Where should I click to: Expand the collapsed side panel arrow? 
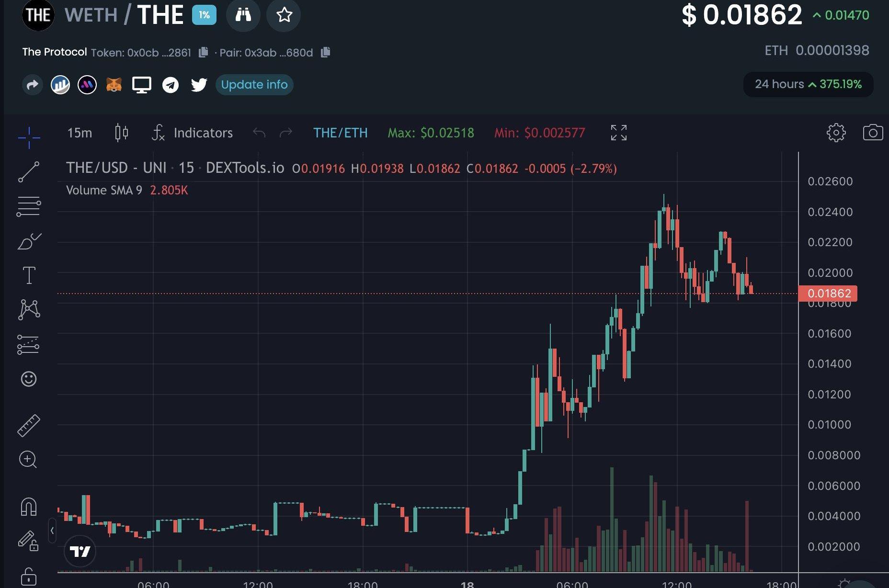click(52, 530)
